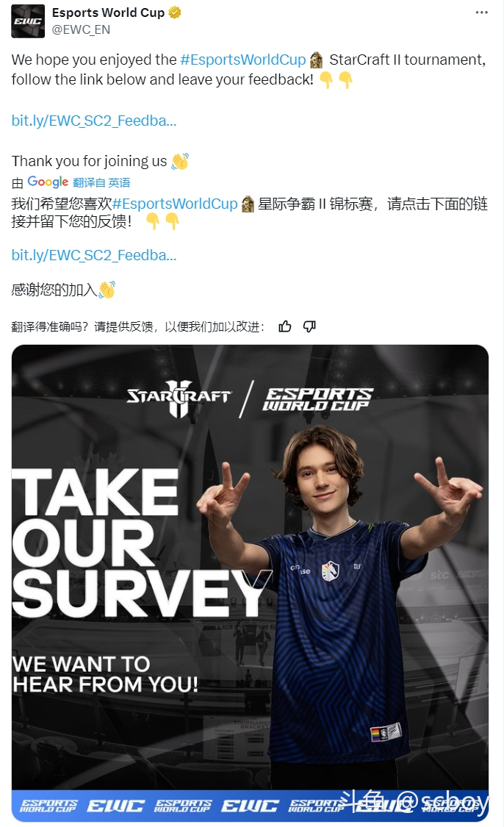Open the bit.ly/EWC_SC2_Feedba link in the original post
The width and height of the screenshot is (504, 827).
94,121
